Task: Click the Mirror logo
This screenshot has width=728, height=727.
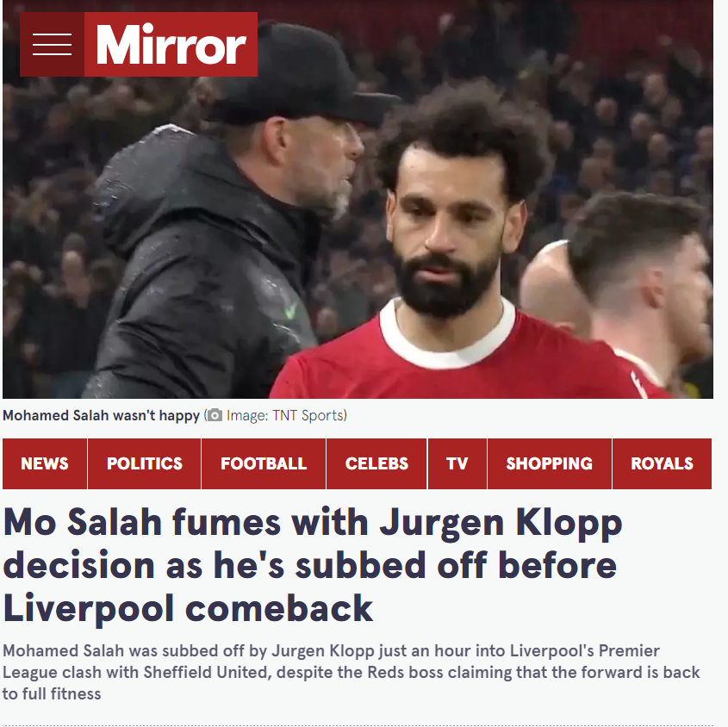Action: [171, 45]
